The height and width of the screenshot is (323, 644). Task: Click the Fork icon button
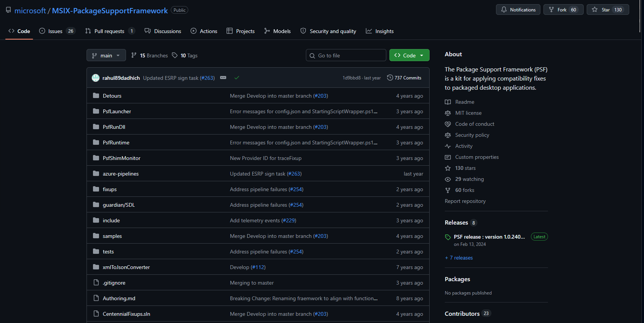pyautogui.click(x=551, y=10)
